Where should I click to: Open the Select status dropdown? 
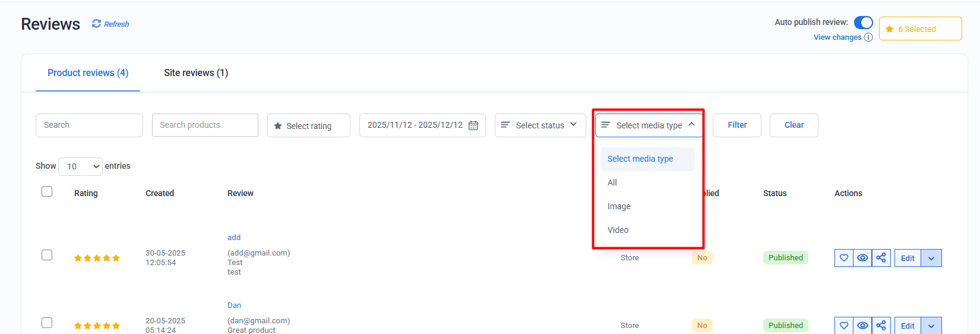coord(540,125)
